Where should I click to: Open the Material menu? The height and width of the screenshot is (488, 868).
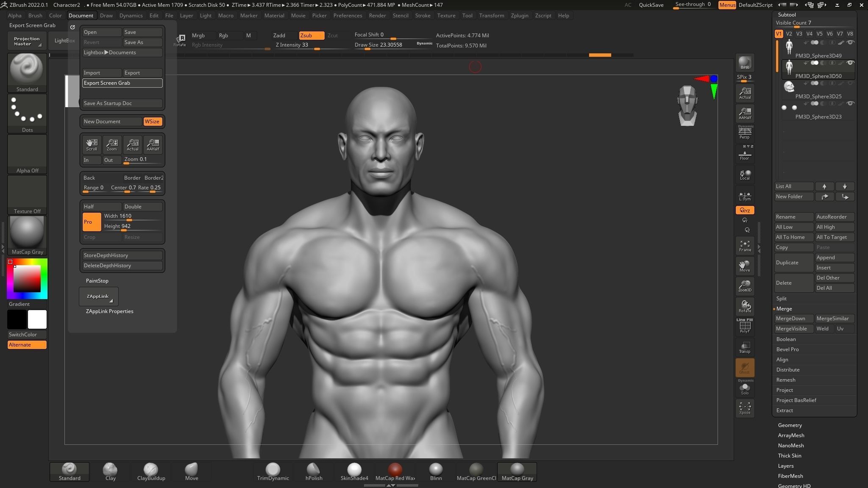coord(274,16)
